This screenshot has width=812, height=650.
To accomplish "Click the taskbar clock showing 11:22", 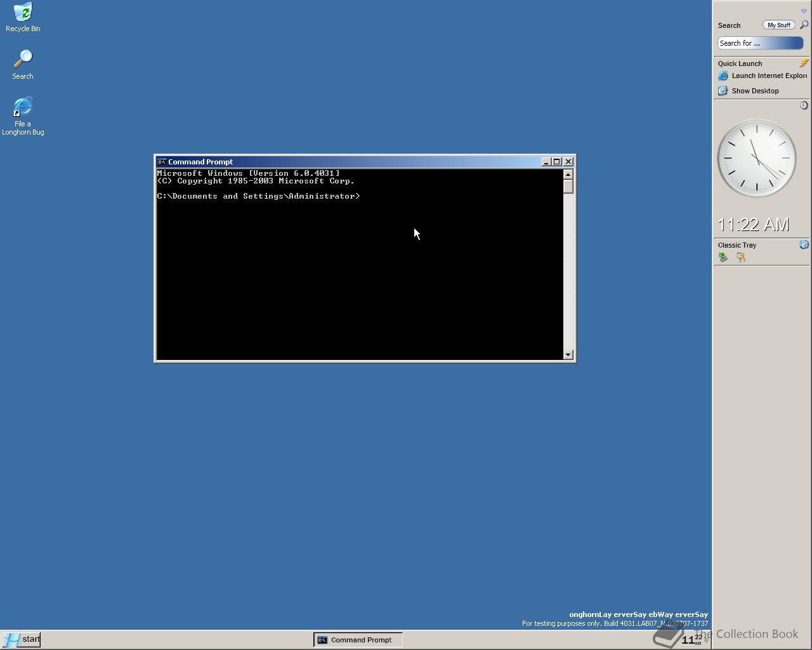I will coord(691,640).
